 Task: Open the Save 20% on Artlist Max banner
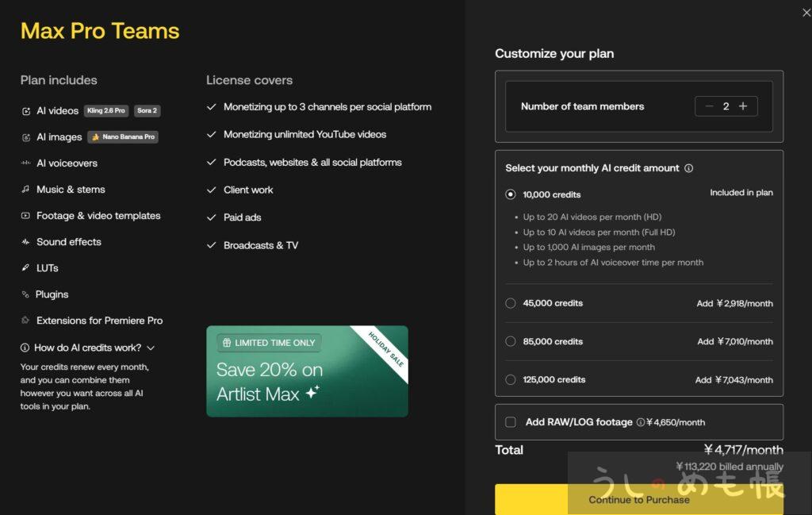point(307,371)
